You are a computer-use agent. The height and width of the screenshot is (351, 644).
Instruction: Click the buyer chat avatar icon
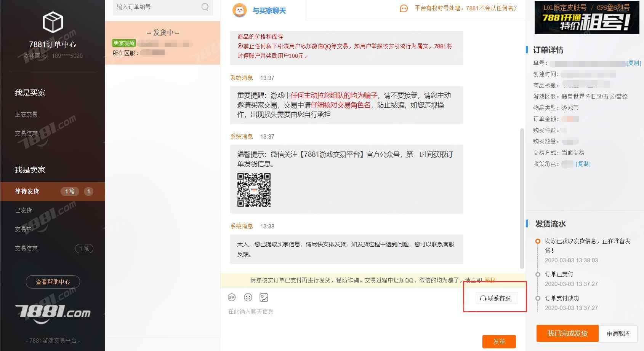(x=239, y=10)
